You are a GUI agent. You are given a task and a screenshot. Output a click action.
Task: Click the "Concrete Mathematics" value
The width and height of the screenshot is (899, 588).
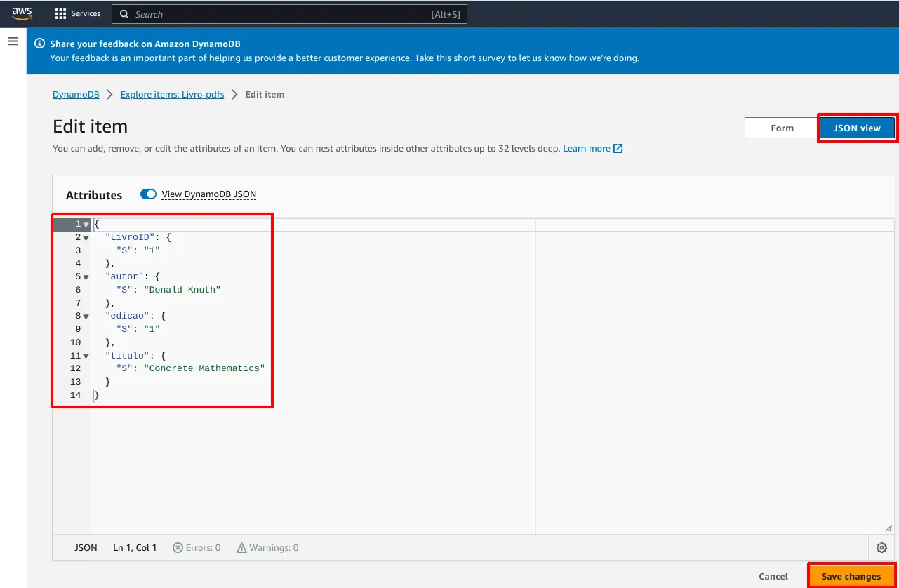(204, 368)
